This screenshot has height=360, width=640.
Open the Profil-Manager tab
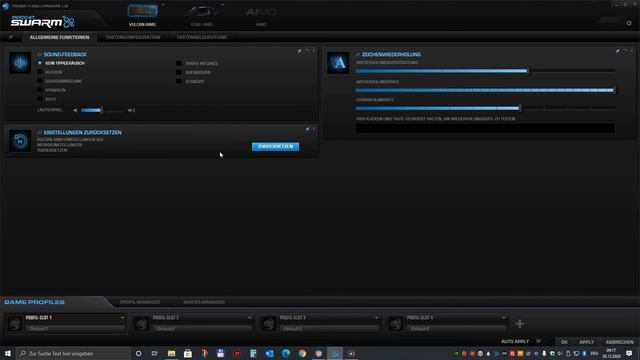click(x=140, y=302)
